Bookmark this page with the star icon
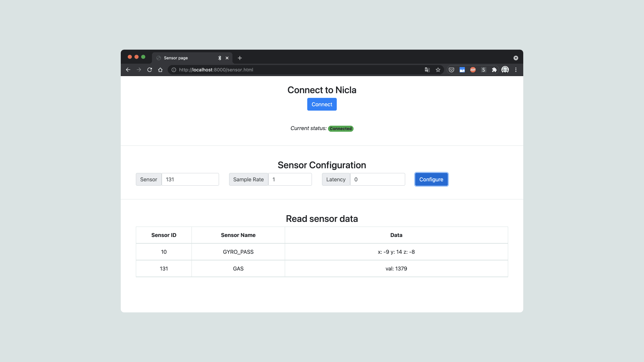The width and height of the screenshot is (644, 362). (x=438, y=70)
